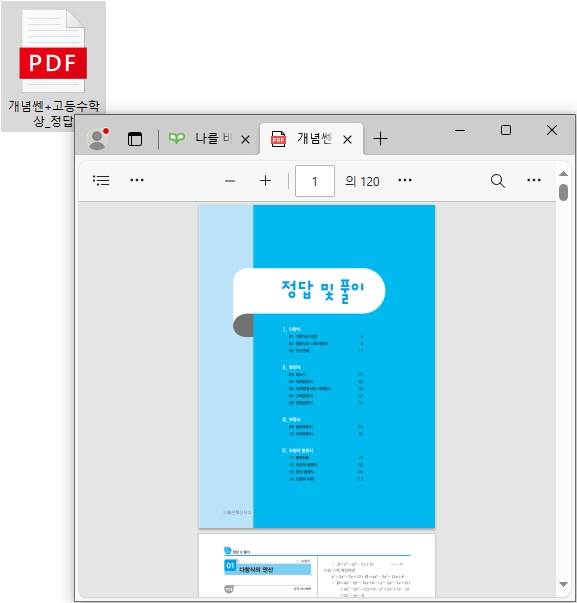Viewport: 577px width, 603px height.
Task: Click the 정답 및 풀이 title on cover
Action: tap(322, 291)
